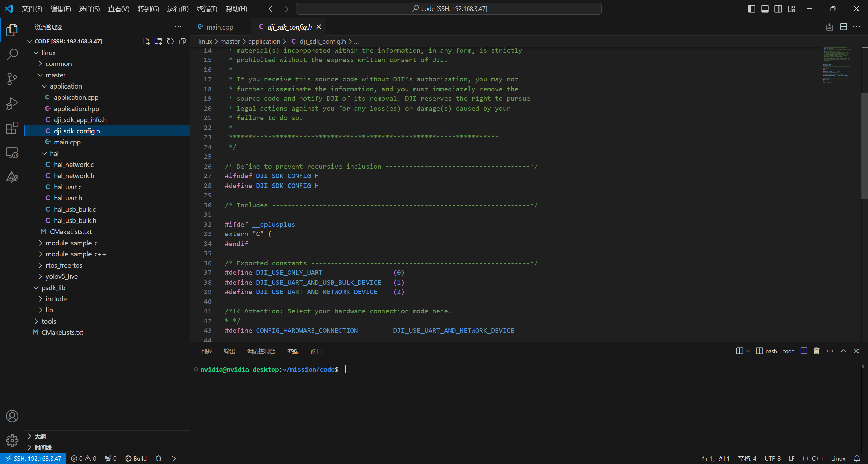Split the editor layout
The image size is (868, 464).
pyautogui.click(x=843, y=27)
